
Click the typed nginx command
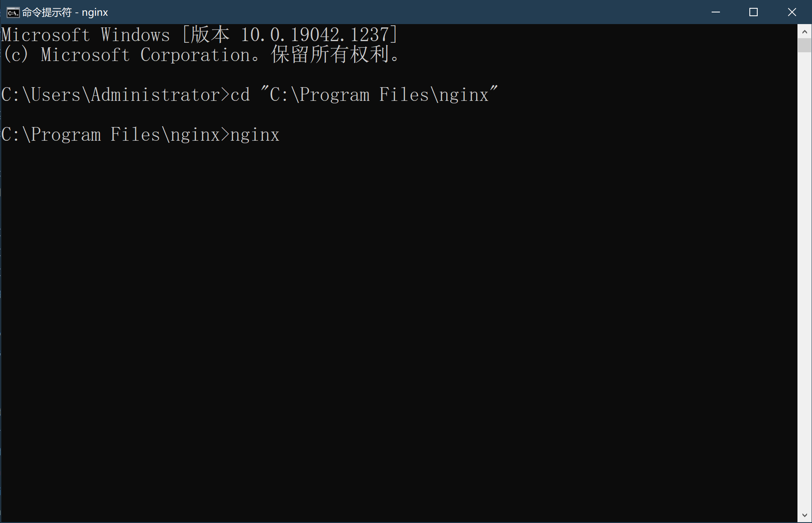coord(255,135)
